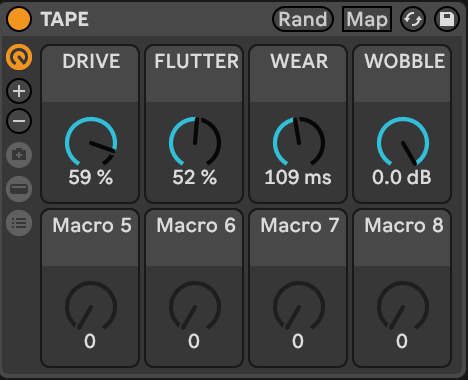Image resolution: width=468 pixels, height=380 pixels.
Task: Click the 52 % flutter value
Action: [x=195, y=177]
